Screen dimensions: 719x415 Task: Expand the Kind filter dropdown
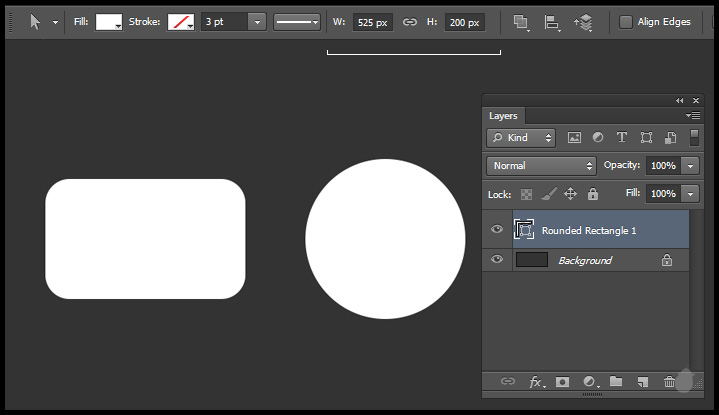pos(521,138)
